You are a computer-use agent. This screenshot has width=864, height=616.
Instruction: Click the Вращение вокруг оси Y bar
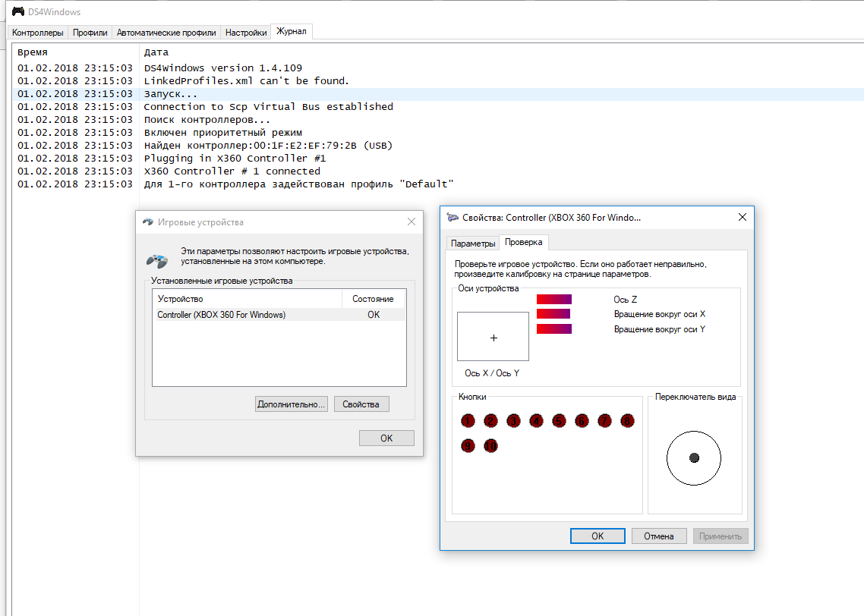pos(554,329)
